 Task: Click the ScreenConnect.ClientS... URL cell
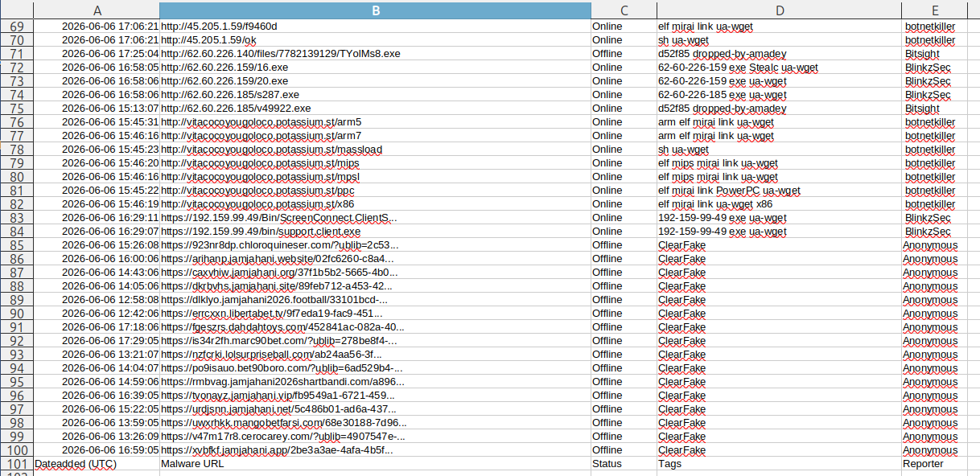[x=375, y=218]
